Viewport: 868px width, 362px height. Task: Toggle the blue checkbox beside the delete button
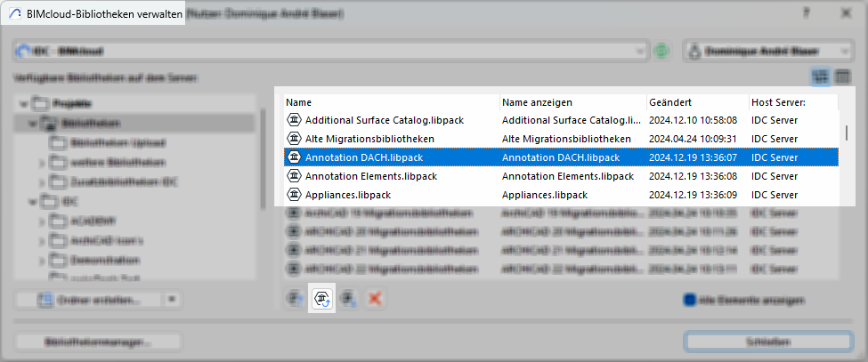tap(689, 300)
